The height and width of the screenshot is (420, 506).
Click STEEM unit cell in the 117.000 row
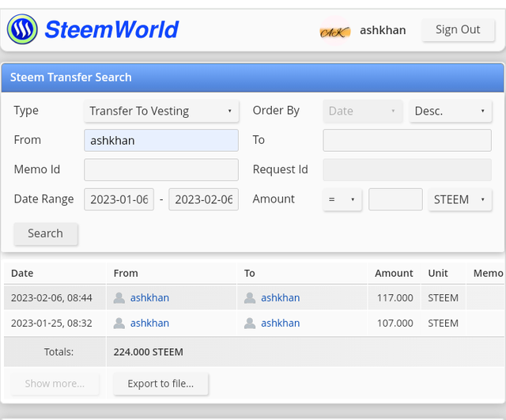click(x=443, y=297)
